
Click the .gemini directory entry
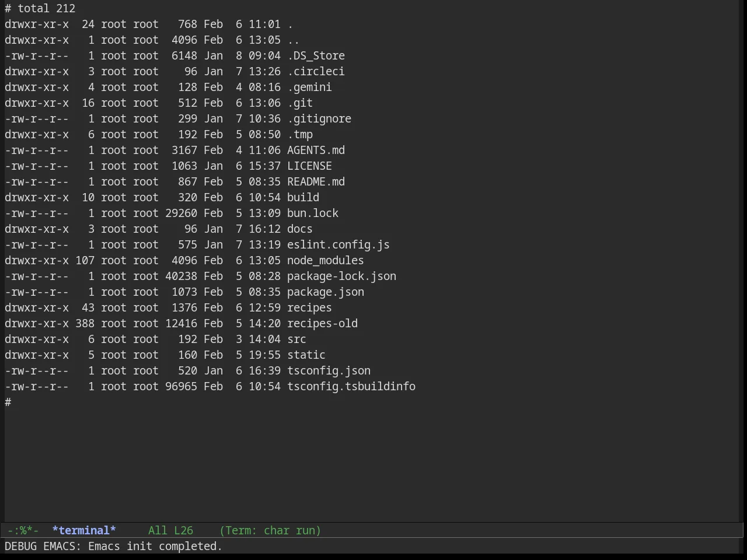click(309, 87)
